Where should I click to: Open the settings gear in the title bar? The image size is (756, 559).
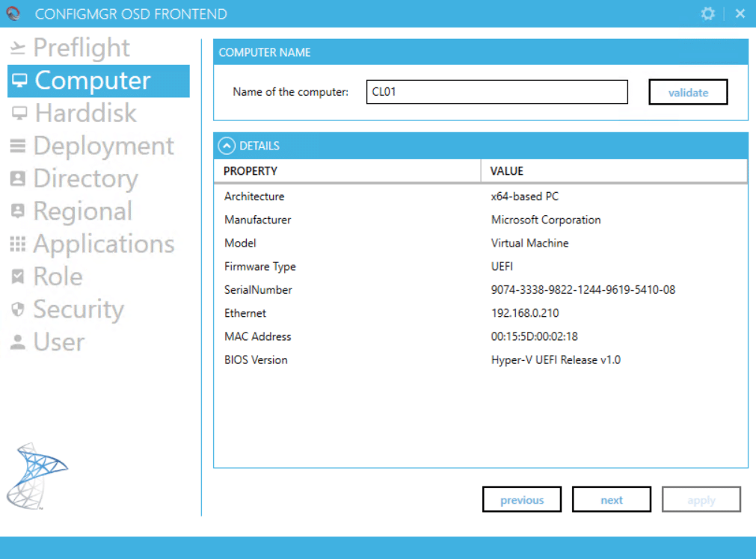[x=707, y=13]
